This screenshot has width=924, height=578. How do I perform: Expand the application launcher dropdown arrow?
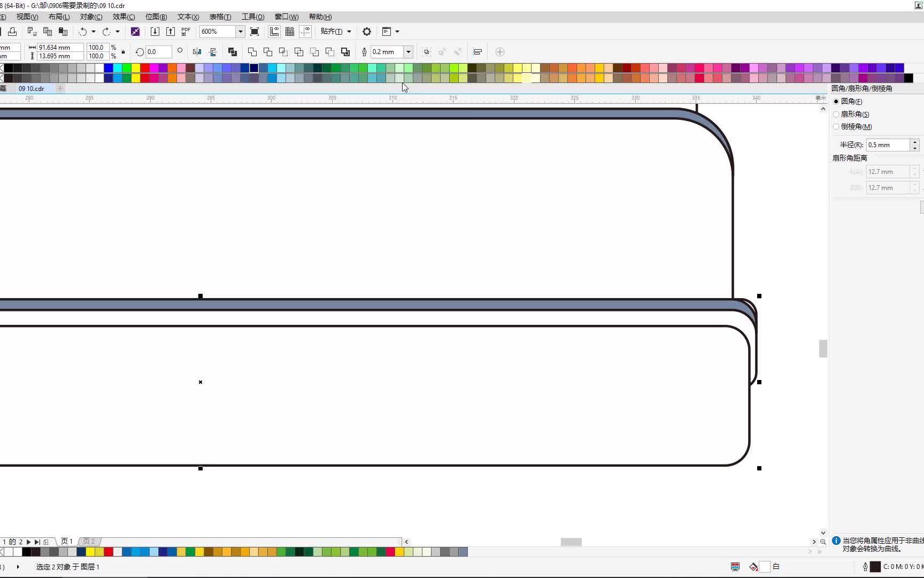pos(397,32)
